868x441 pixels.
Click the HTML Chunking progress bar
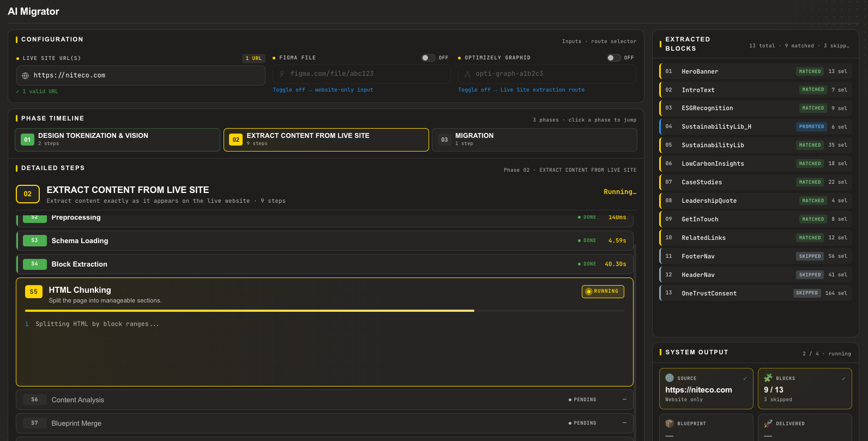[x=324, y=311]
